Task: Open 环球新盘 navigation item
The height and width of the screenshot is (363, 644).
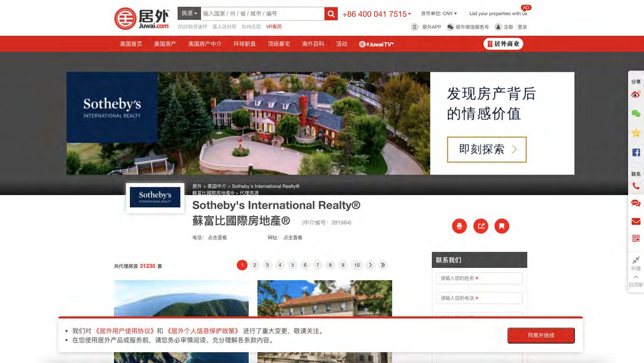Action: pyautogui.click(x=244, y=44)
